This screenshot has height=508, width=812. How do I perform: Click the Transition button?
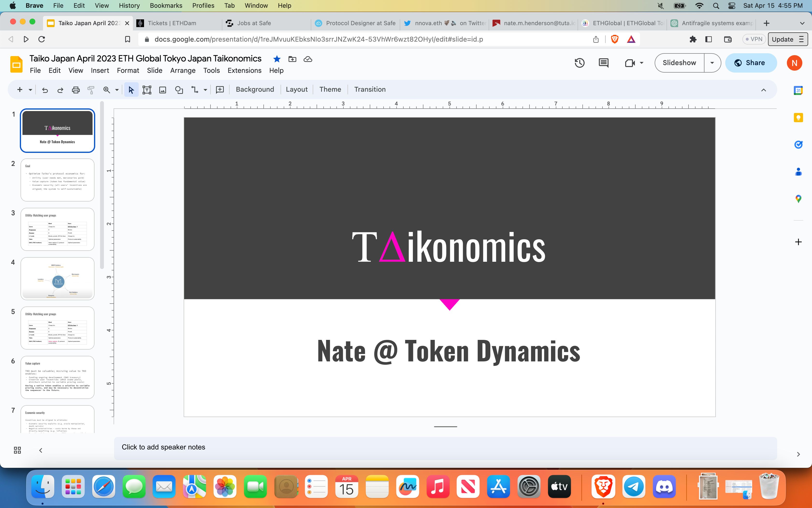click(x=370, y=90)
